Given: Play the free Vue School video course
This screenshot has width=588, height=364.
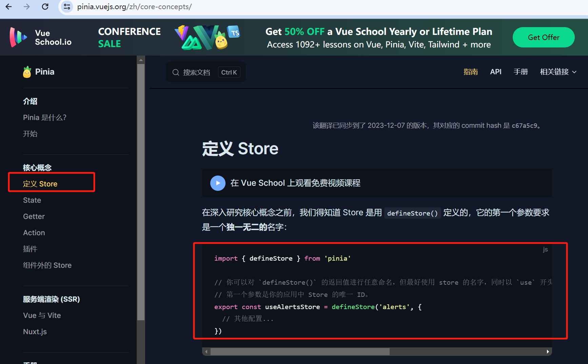Looking at the screenshot, I should [x=218, y=183].
